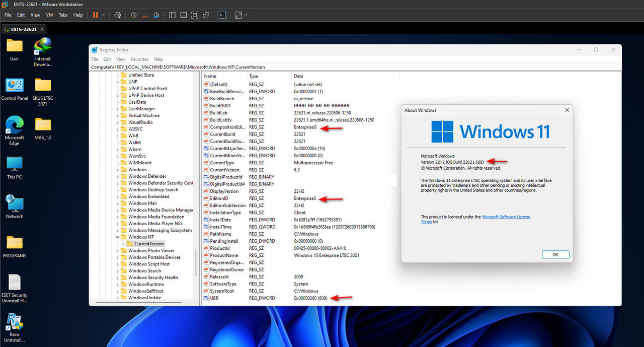This screenshot has width=644, height=347.
Task: Open the VMware console view button
Action: pos(222,15)
